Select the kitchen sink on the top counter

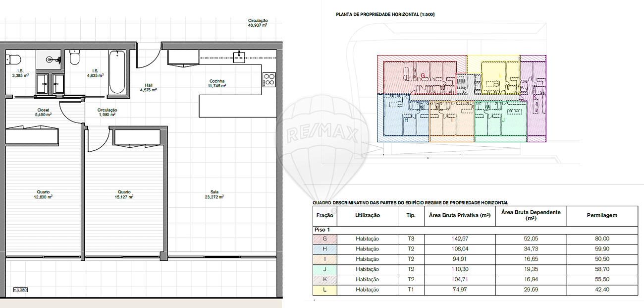(240, 57)
